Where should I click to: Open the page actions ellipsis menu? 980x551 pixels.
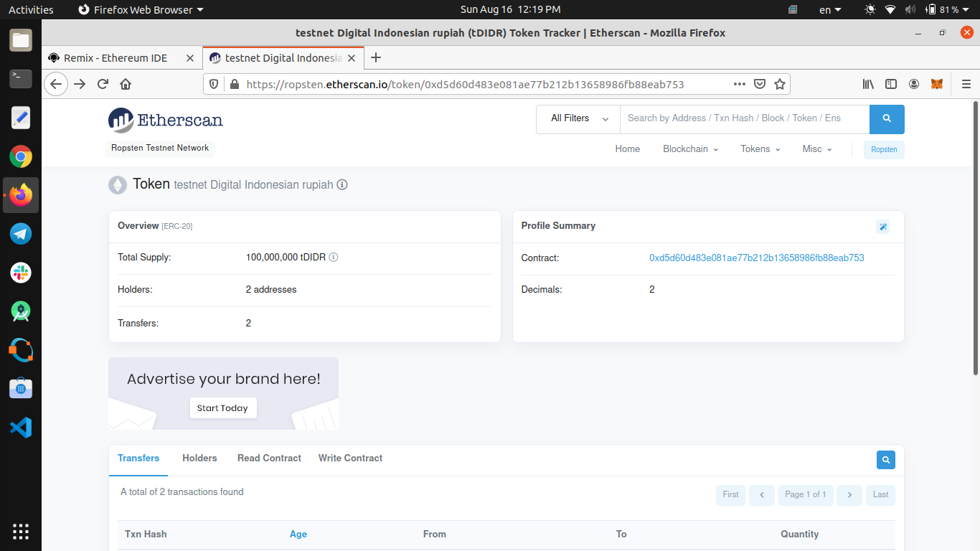pyautogui.click(x=740, y=84)
